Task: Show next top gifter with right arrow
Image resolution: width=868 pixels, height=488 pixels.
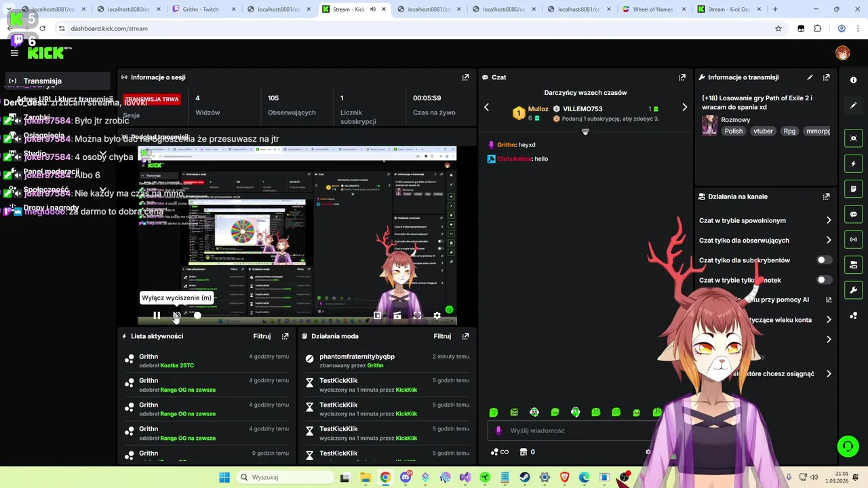Action: 684,107
